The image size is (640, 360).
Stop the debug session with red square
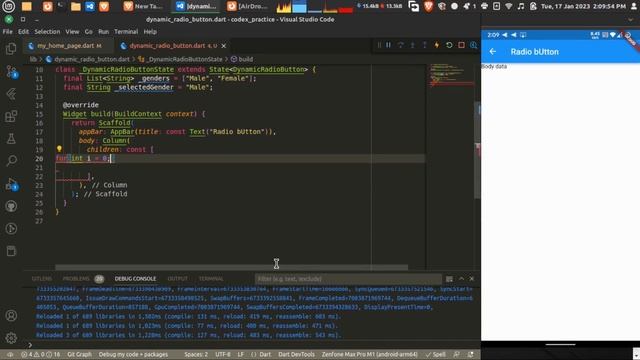[x=461, y=45]
